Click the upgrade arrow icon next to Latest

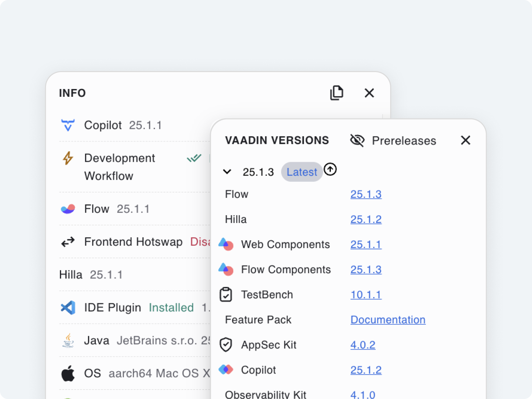click(330, 169)
